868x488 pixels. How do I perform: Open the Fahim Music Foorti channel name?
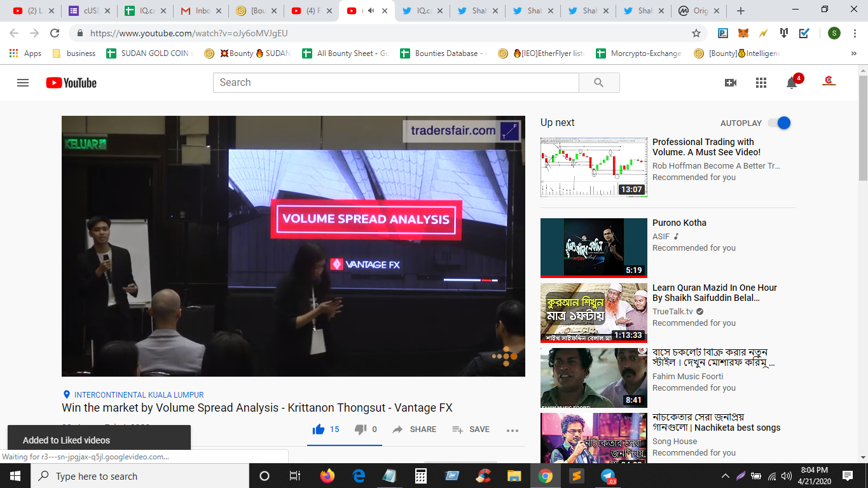pos(688,376)
